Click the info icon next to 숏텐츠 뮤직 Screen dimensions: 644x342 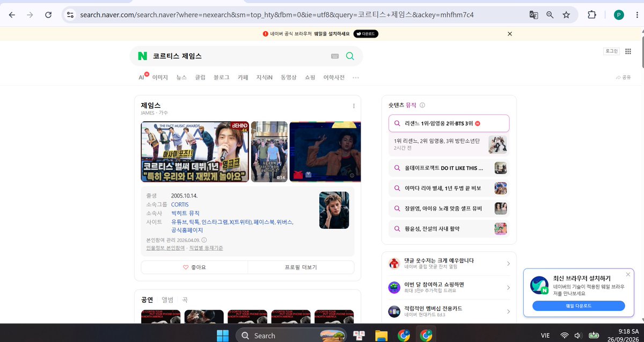click(422, 105)
